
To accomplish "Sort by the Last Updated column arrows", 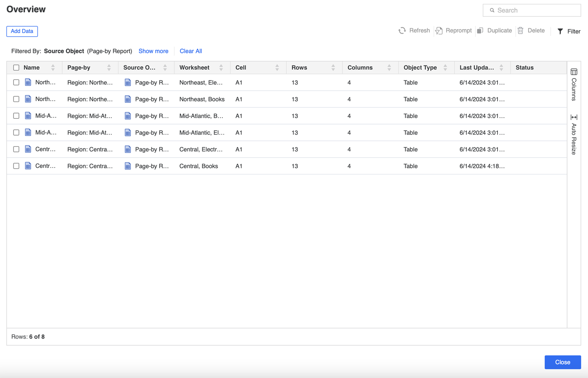I will coord(501,68).
